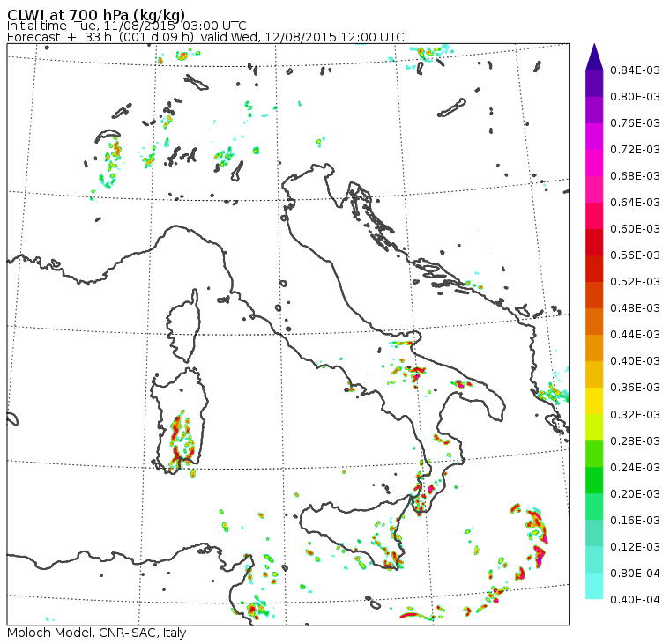Viewport: 670px width, 644px height.
Task: Click the green colorbar swatch above 0.20E-03
Action: pos(594,480)
